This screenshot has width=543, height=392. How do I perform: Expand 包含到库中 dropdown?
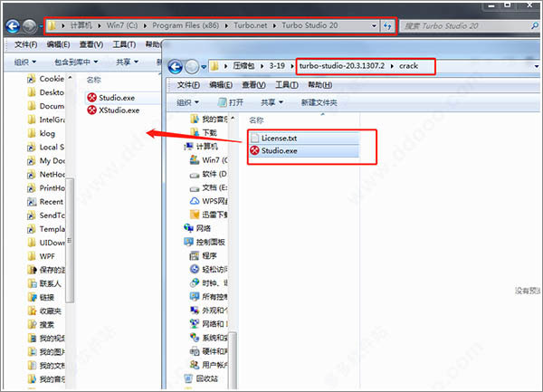point(76,62)
